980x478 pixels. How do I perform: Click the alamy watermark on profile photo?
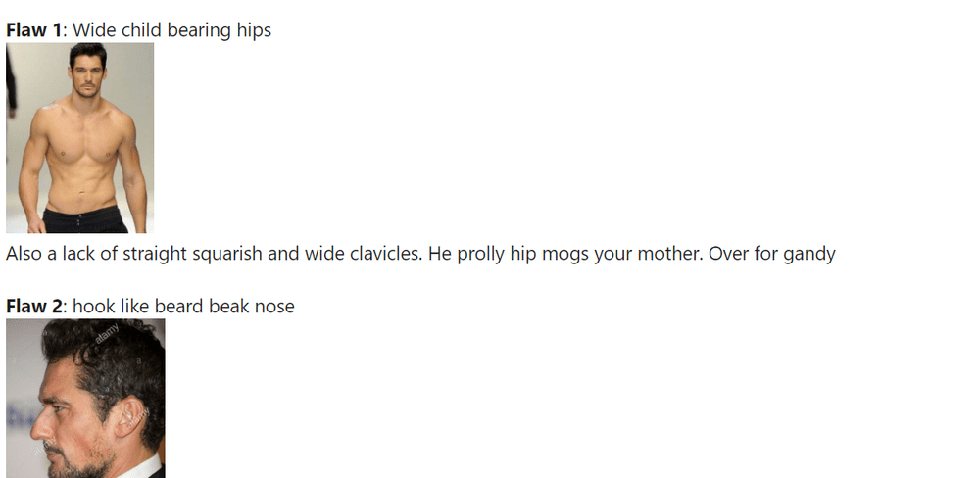106,333
